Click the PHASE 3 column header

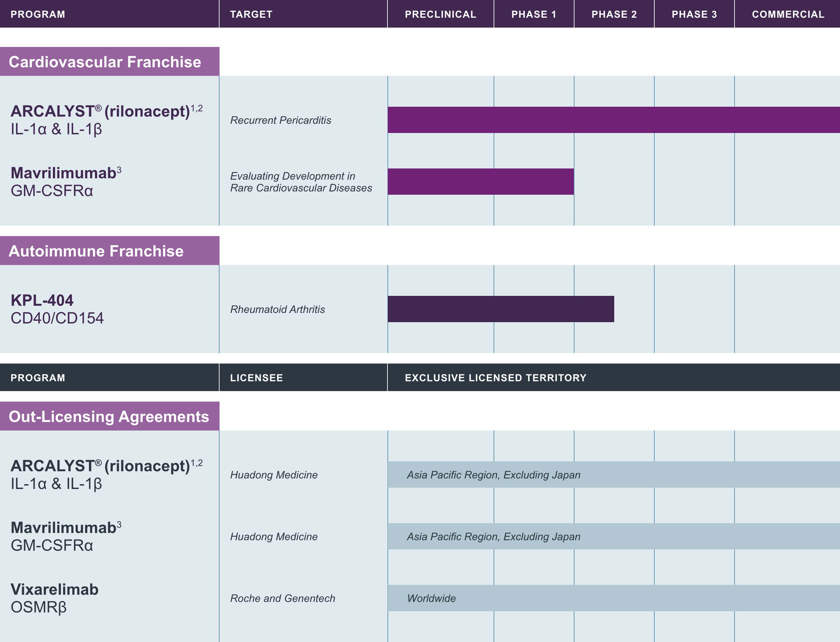pos(694,14)
